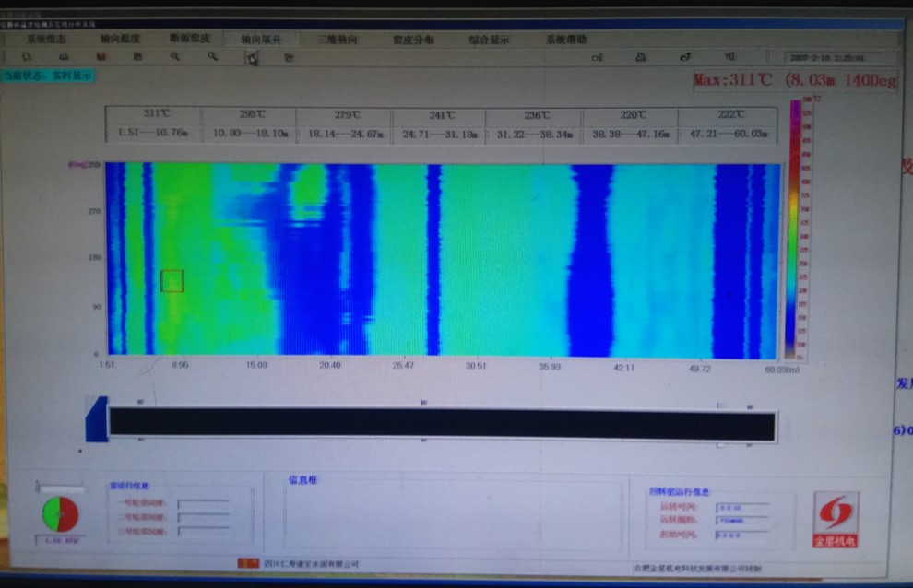The width and height of the screenshot is (913, 588).
Task: Click the red square marker on heat map
Action: point(172,281)
